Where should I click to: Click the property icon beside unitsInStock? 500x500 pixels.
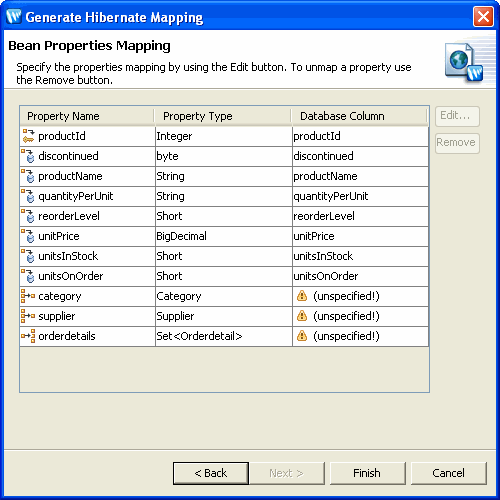(28, 256)
